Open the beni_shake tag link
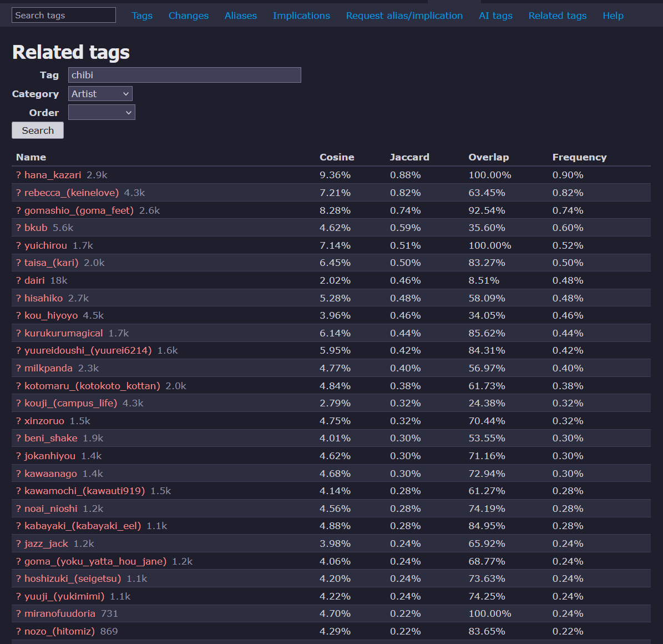Image resolution: width=663 pixels, height=644 pixels. click(50, 439)
